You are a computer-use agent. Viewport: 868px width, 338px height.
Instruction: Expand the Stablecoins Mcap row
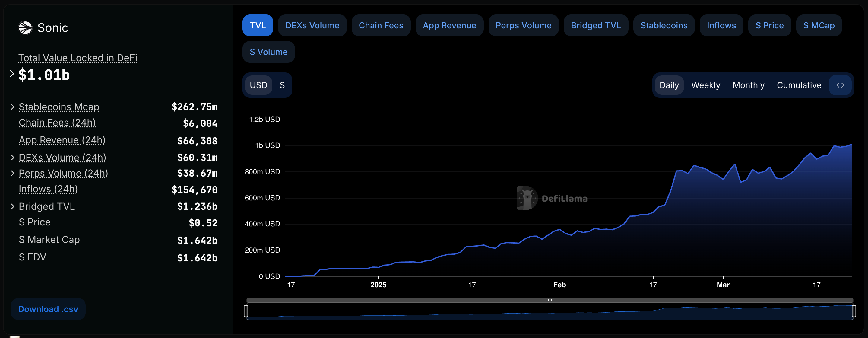click(12, 107)
